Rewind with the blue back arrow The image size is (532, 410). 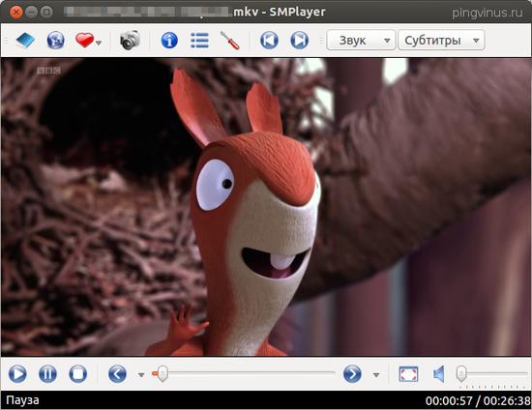point(117,374)
